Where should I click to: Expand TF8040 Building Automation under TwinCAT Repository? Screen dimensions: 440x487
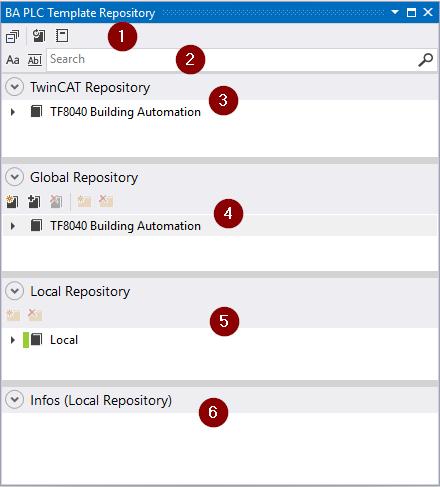tap(13, 112)
